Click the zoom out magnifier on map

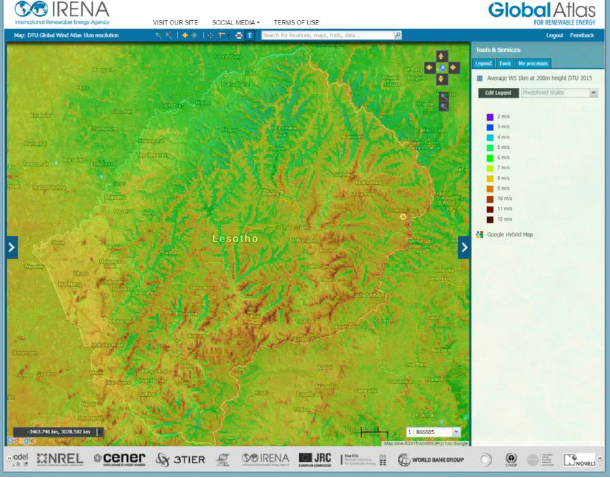click(x=443, y=105)
